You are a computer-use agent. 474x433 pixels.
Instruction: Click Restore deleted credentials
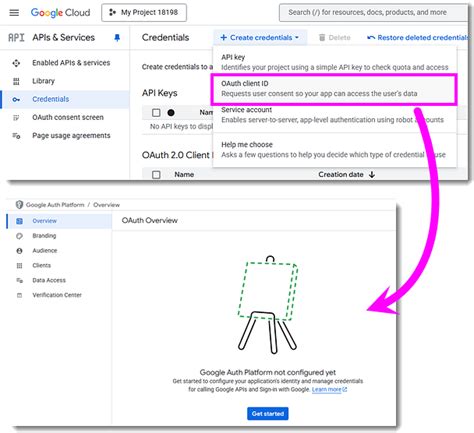[x=418, y=38]
